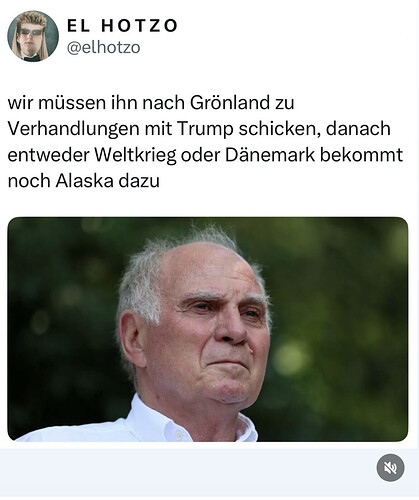Open the EL HOTZO display name
The image size is (419, 500).
[x=122, y=26]
